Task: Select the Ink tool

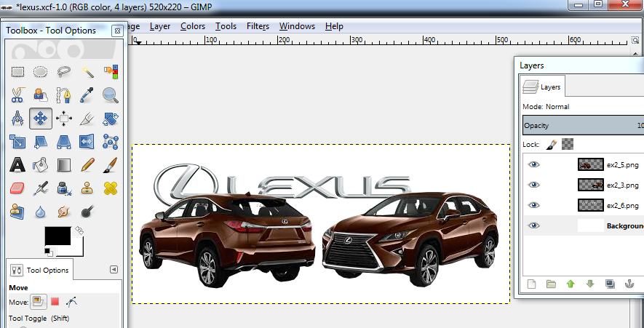Action: click(x=64, y=188)
